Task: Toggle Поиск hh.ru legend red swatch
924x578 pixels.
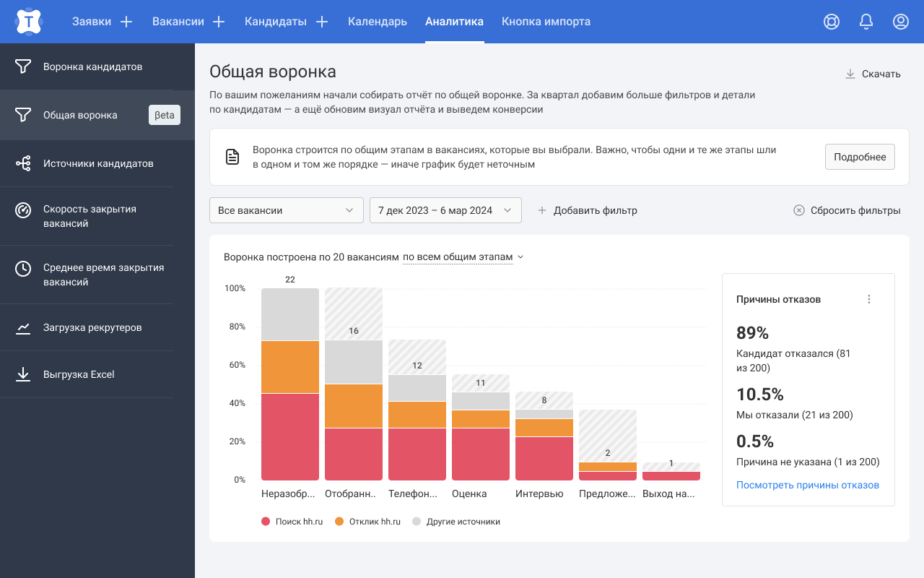Action: point(266,521)
